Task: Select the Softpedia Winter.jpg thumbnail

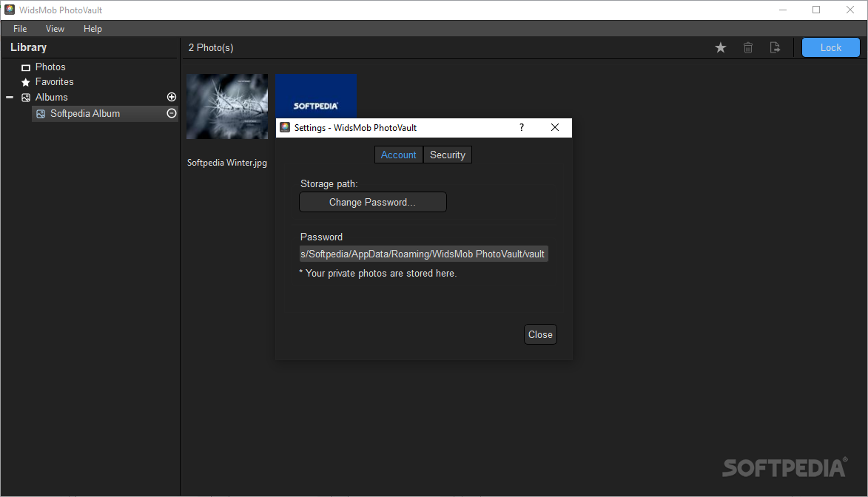Action: click(x=227, y=106)
